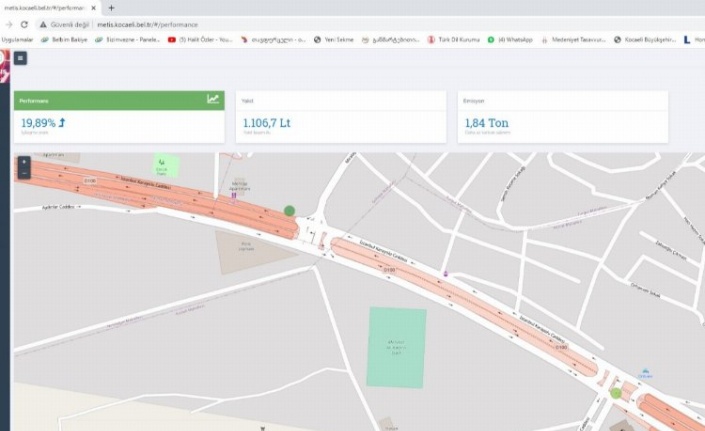Open the Yeni Sekme bookmark
The width and height of the screenshot is (705, 431).
333,40
